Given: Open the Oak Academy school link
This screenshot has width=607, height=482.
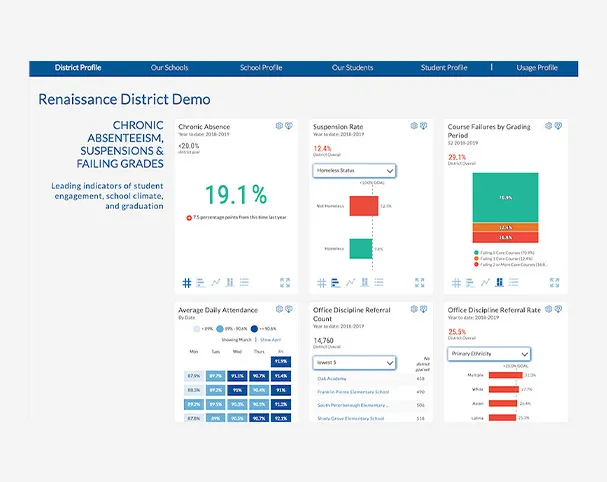Looking at the screenshot, I should (332, 379).
